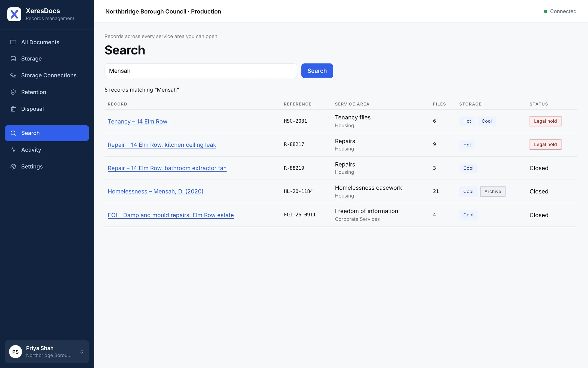Click Tenancy files service area text

tap(353, 117)
